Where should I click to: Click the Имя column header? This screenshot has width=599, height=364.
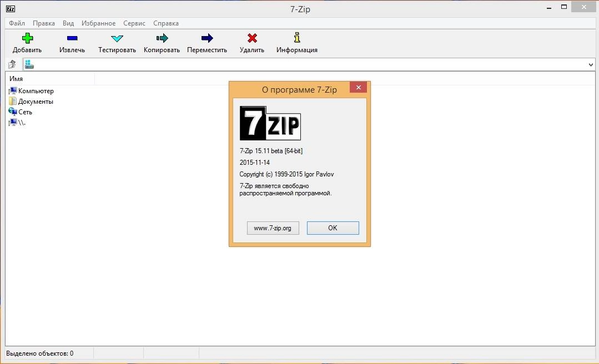50,79
